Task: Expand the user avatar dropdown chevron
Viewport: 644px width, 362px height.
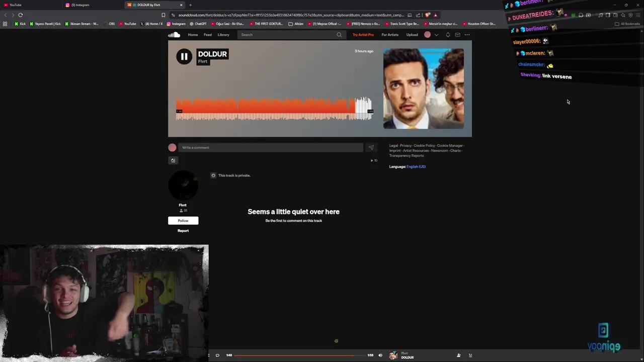Action: pyautogui.click(x=436, y=35)
